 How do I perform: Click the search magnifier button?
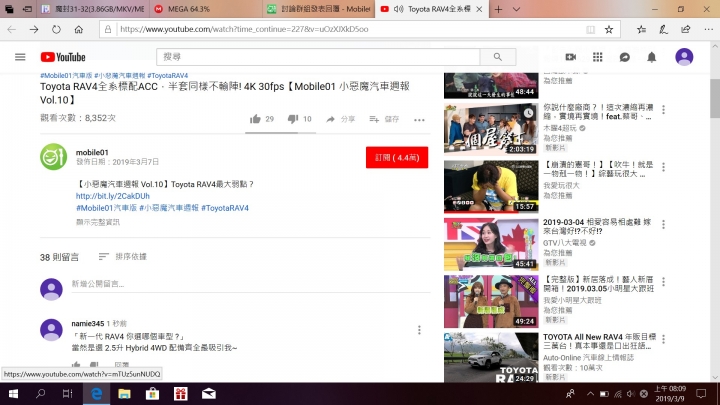(x=498, y=57)
